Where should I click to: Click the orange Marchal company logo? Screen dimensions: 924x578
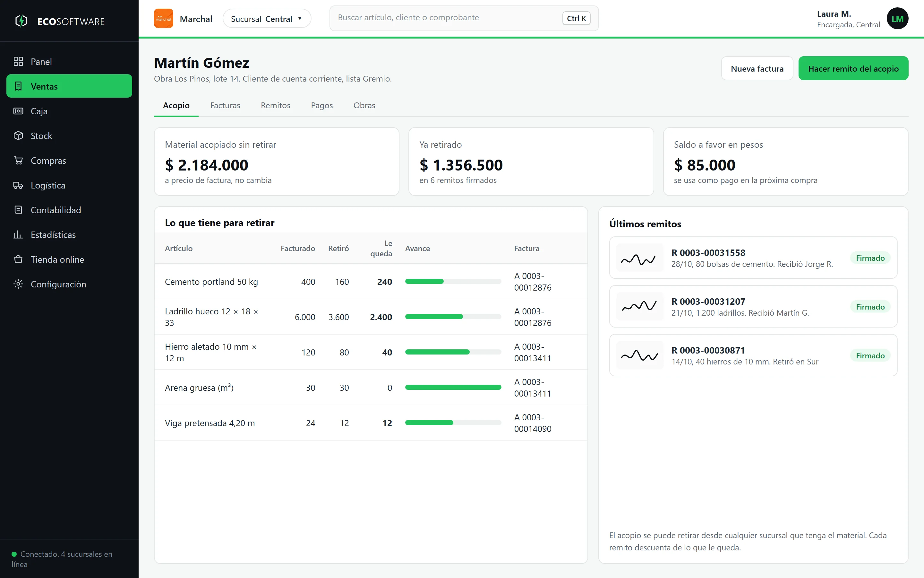[x=163, y=18]
